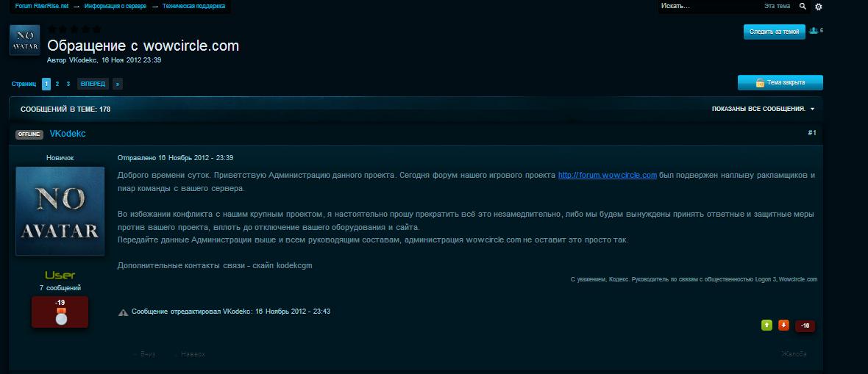
Task: Click the Тема закрыта button
Action: click(x=780, y=82)
